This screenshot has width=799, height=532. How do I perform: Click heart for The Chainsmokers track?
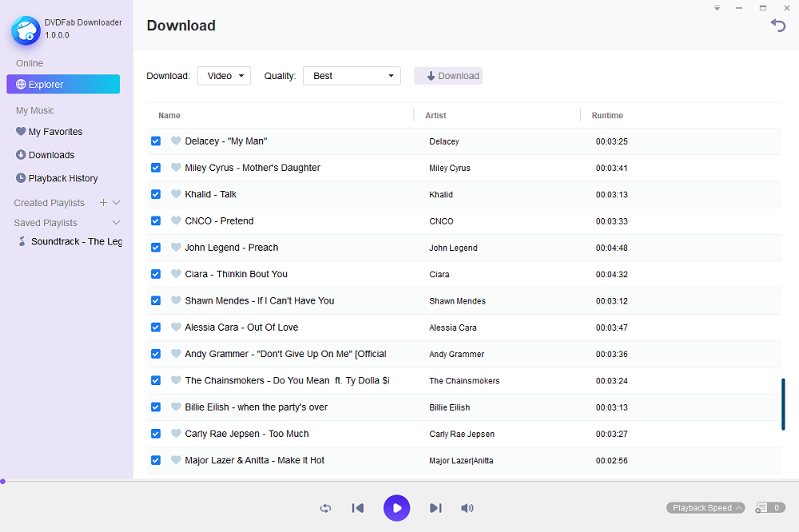click(x=176, y=379)
